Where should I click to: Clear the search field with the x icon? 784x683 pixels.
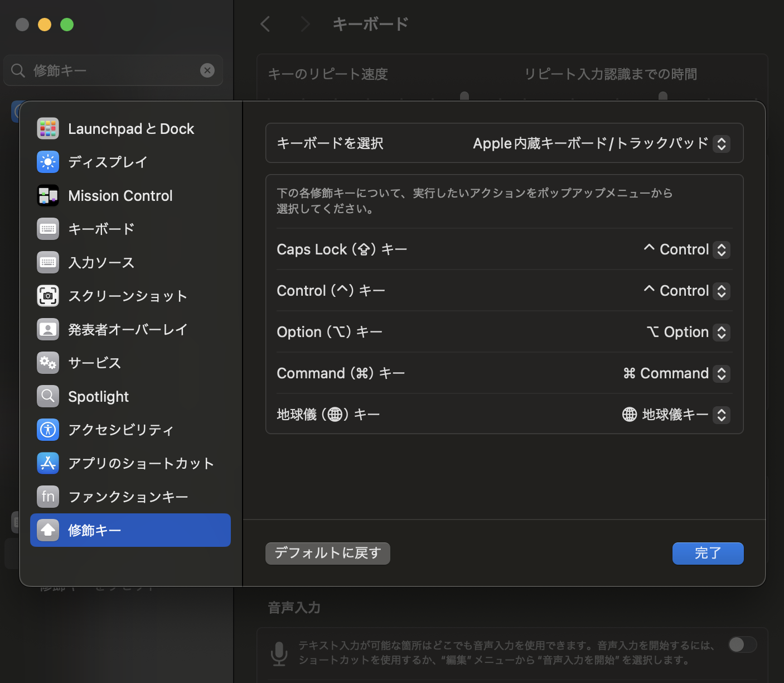pyautogui.click(x=207, y=70)
